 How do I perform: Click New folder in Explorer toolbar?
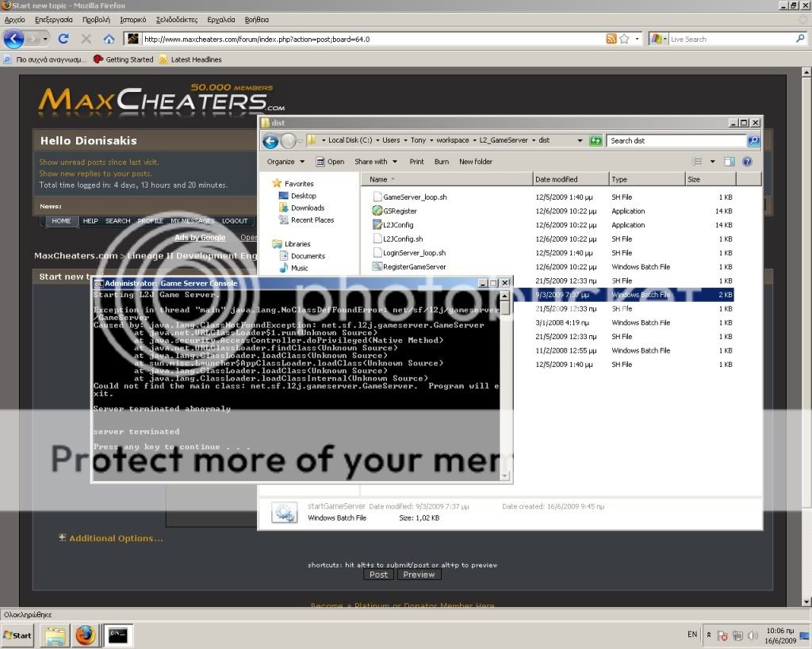475,162
